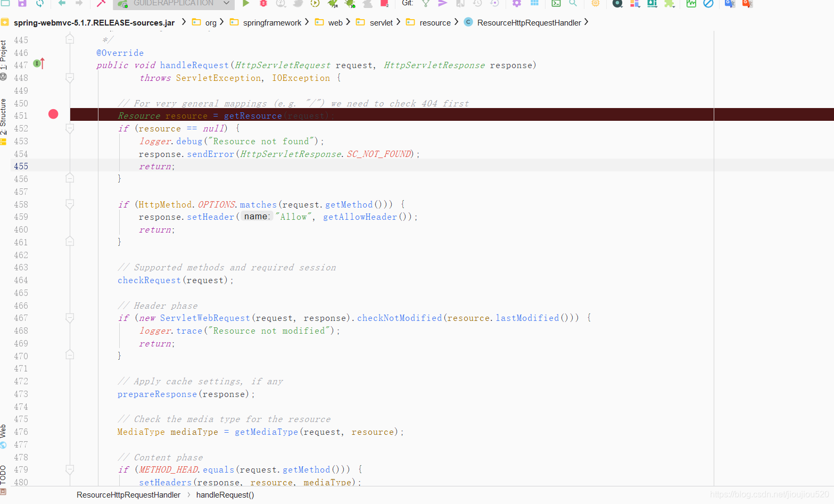The height and width of the screenshot is (504, 834).
Task: Click the Build project hammer icon
Action: pos(101,3)
